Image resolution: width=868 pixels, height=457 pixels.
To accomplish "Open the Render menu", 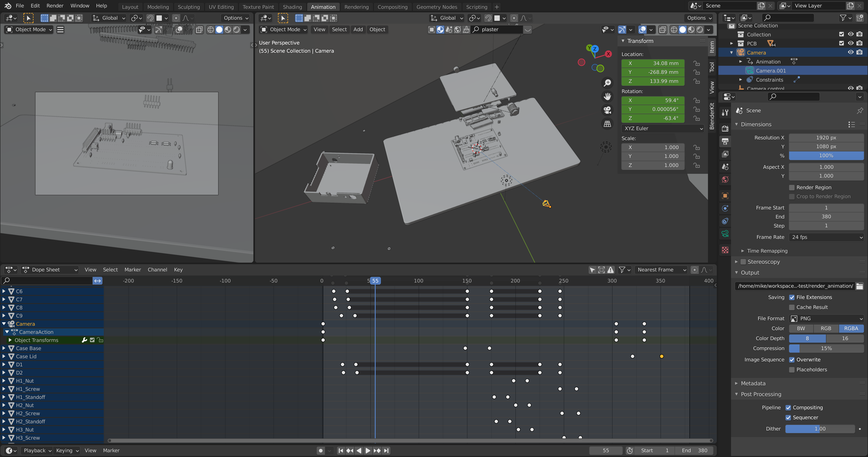I will [x=54, y=6].
